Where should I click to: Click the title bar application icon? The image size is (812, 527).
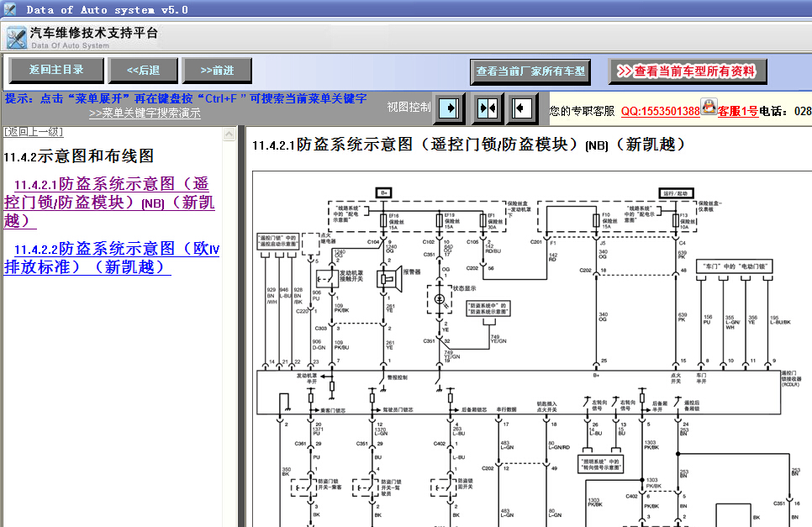pyautogui.click(x=10, y=9)
